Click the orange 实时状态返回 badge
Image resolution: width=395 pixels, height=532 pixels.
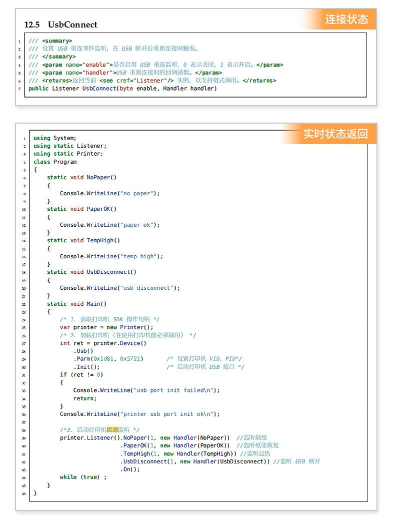tap(335, 134)
